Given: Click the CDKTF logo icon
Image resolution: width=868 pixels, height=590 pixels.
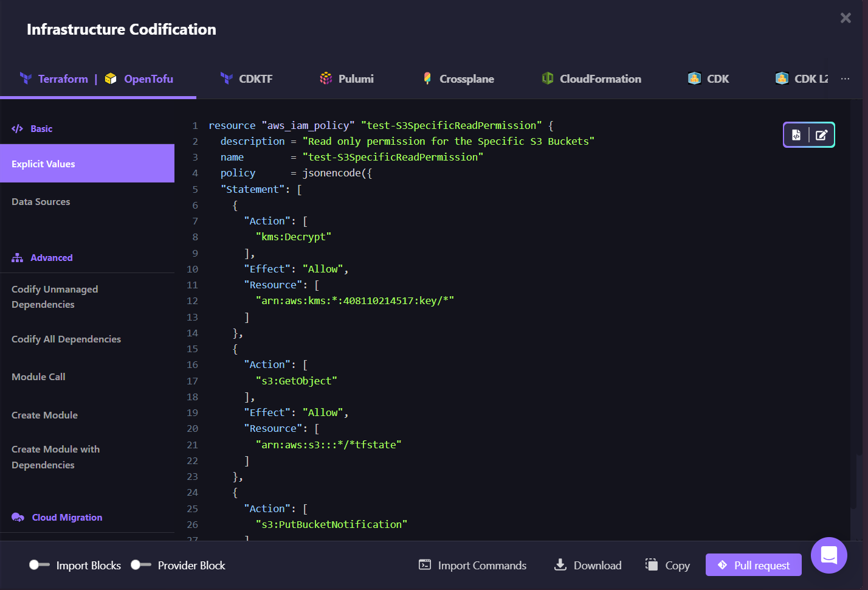Looking at the screenshot, I should tap(227, 78).
